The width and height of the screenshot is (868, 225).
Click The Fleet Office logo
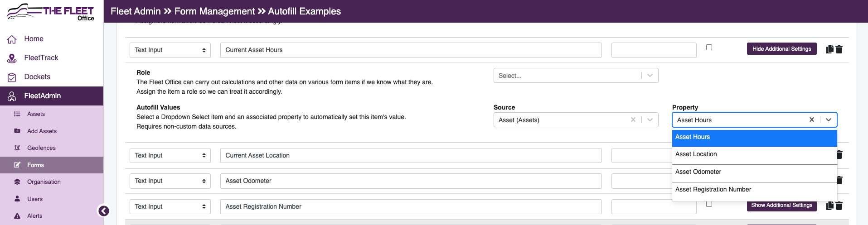click(x=51, y=12)
